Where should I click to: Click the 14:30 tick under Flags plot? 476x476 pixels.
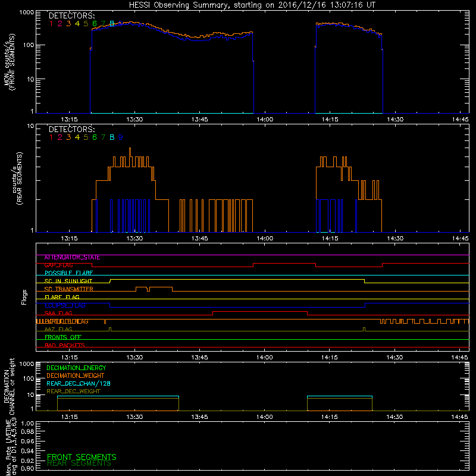click(x=395, y=358)
